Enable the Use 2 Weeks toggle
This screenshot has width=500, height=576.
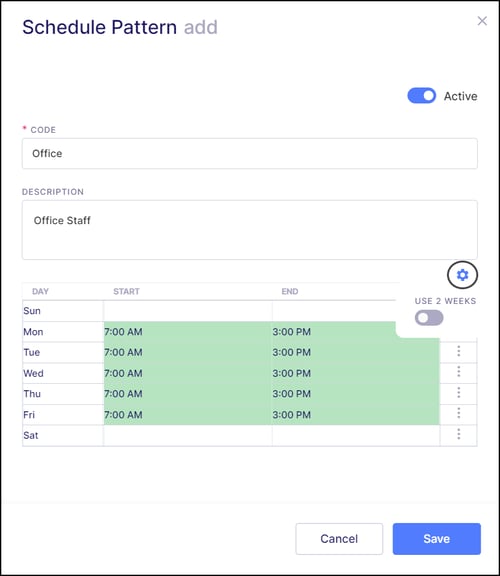(x=429, y=318)
